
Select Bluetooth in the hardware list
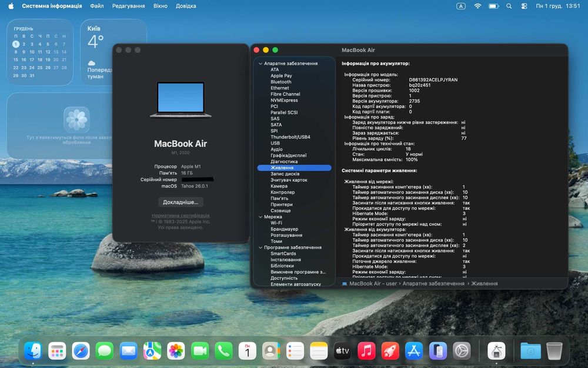(x=280, y=82)
